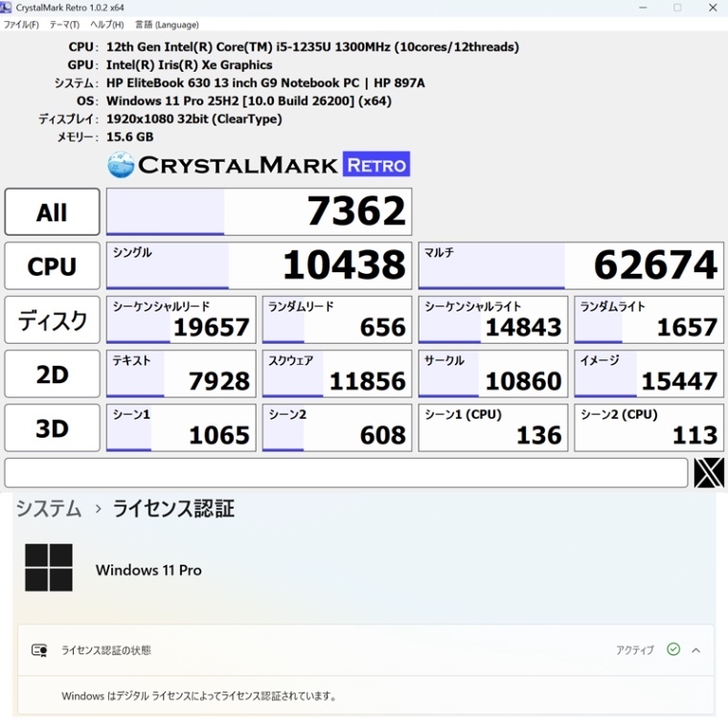Collapse the license status section chevron

(696, 650)
